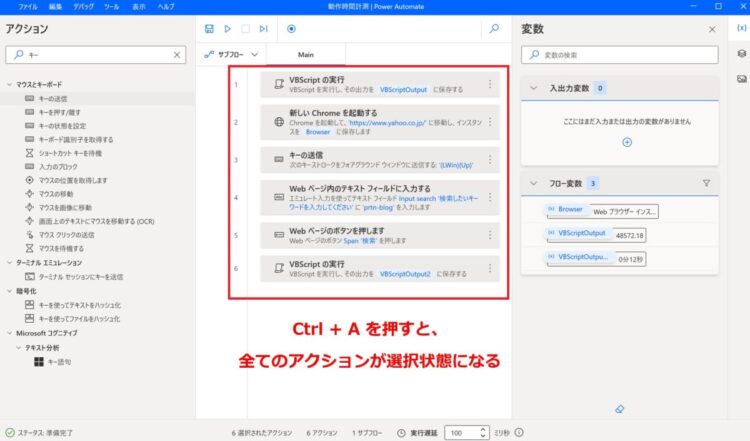Open the 編集 menu
The height and width of the screenshot is (441, 750).
55,7
